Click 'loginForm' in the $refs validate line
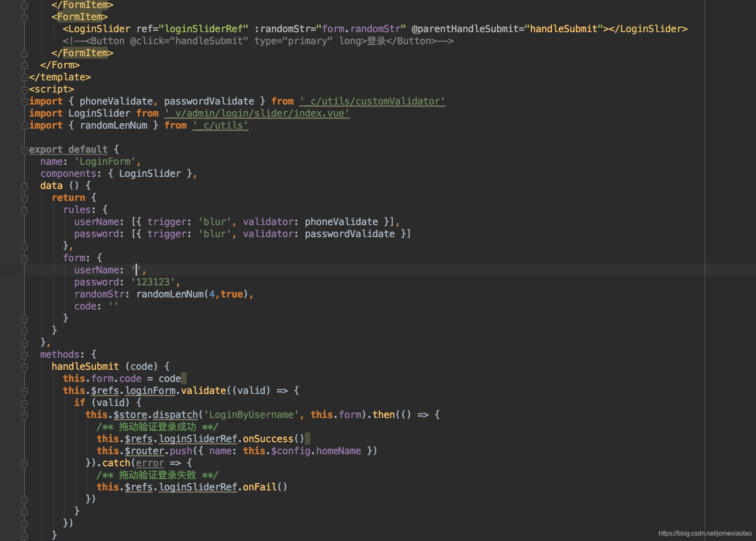 [x=150, y=391]
